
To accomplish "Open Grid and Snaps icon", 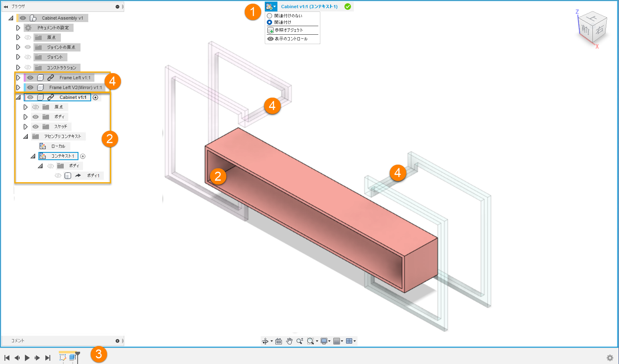I will 337,341.
